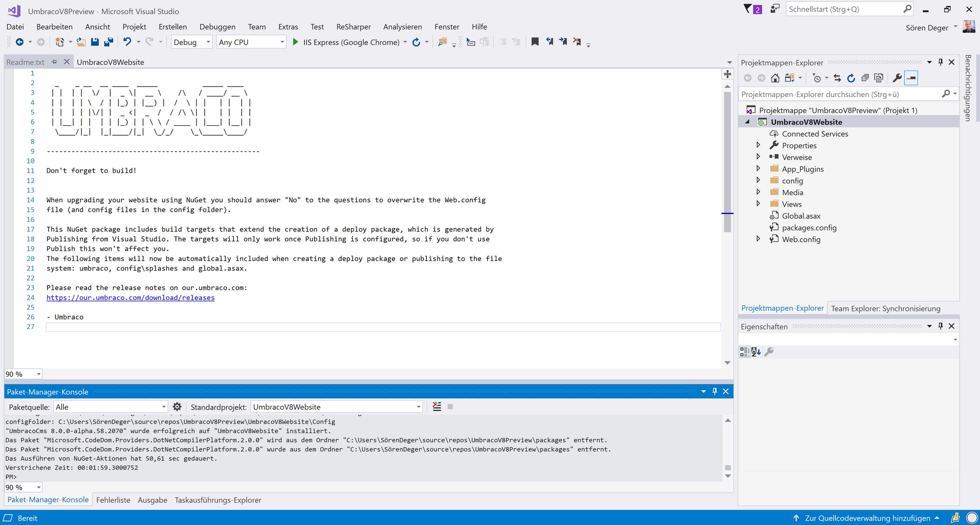This screenshot has width=980, height=525.
Task: Open the editor zoom 90 % dropdown
Action: 23,374
